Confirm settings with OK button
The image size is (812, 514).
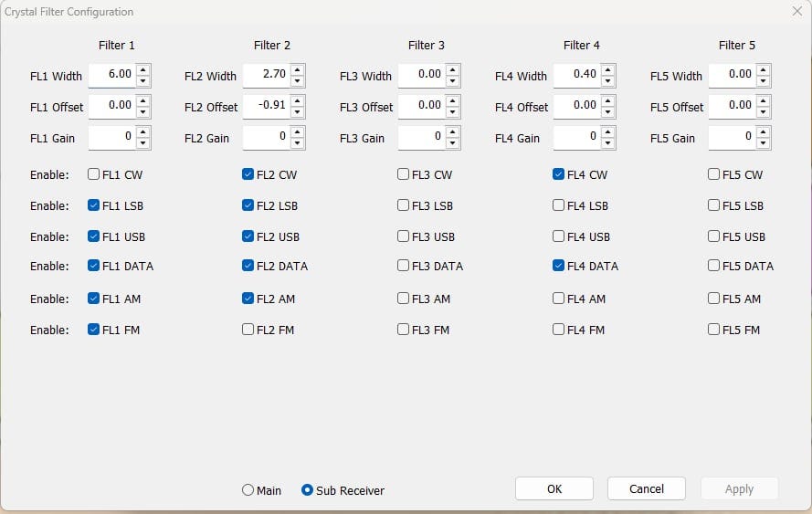coord(554,488)
